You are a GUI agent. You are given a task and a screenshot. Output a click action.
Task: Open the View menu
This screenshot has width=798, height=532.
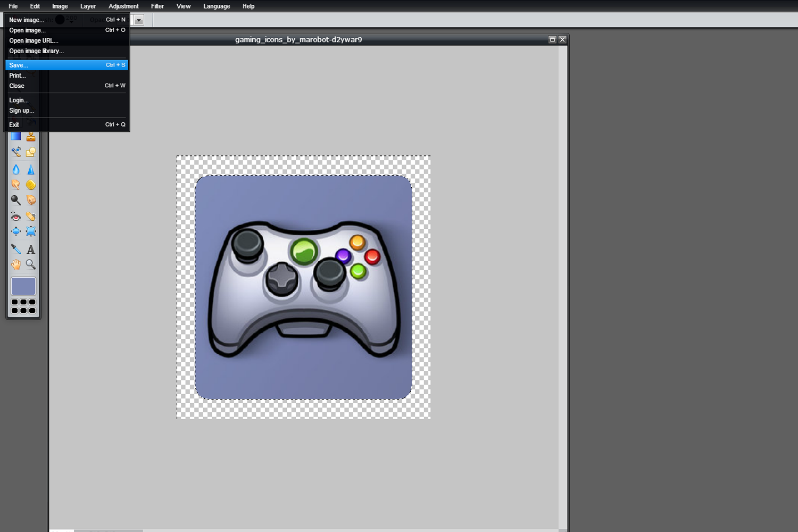click(x=184, y=6)
